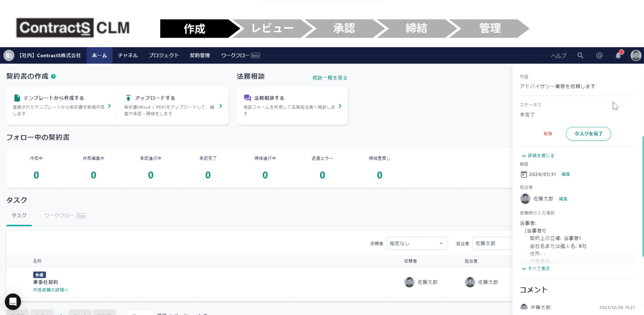
Task: Click chevron on 法務相談する card
Action: [340, 106]
